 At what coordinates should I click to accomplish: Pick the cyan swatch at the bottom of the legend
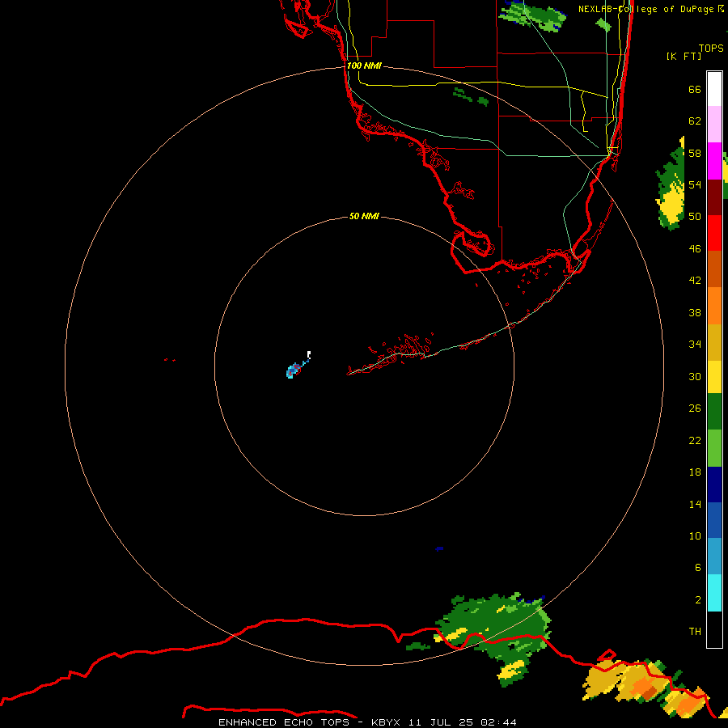pyautogui.click(x=714, y=593)
